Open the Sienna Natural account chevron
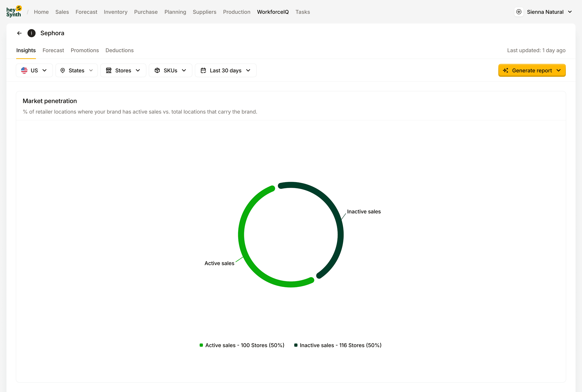This screenshot has height=392, width=582. coord(570,12)
